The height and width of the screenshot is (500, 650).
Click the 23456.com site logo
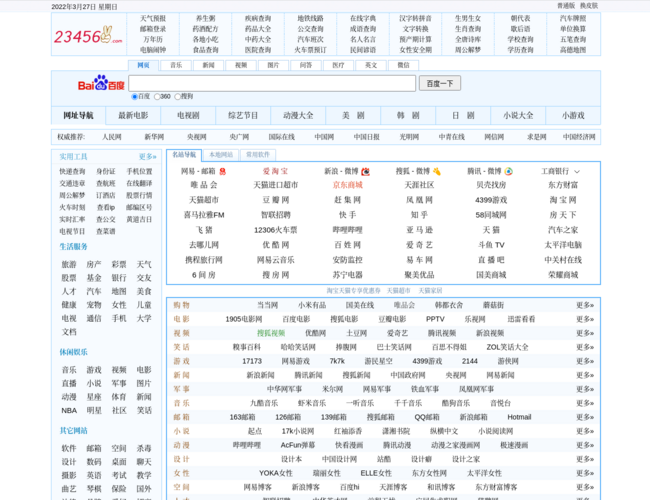[x=88, y=35]
